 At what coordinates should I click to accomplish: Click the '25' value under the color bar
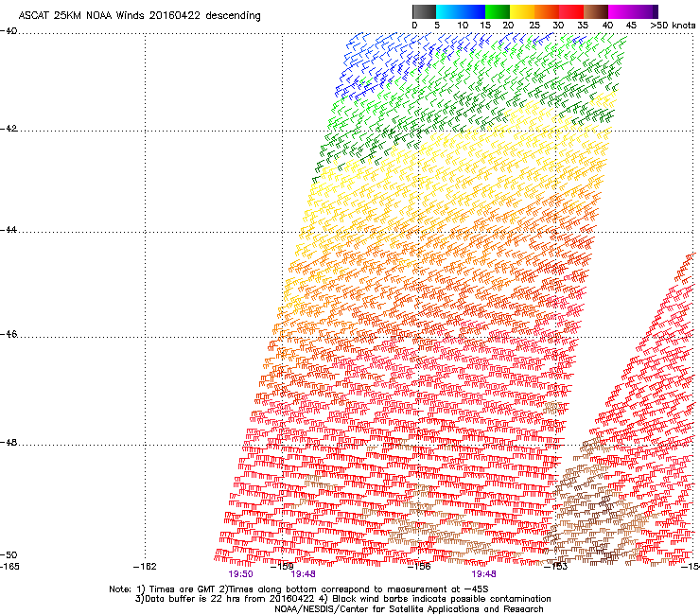(x=534, y=26)
